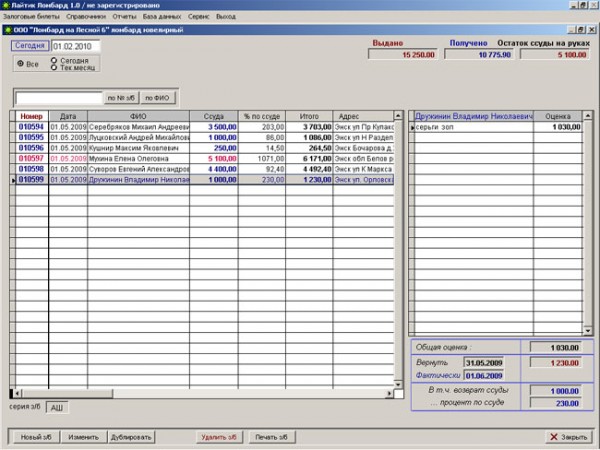This screenshot has height=450, width=600.
Task: Click the app icon in the title bar
Action: coord(5,5)
